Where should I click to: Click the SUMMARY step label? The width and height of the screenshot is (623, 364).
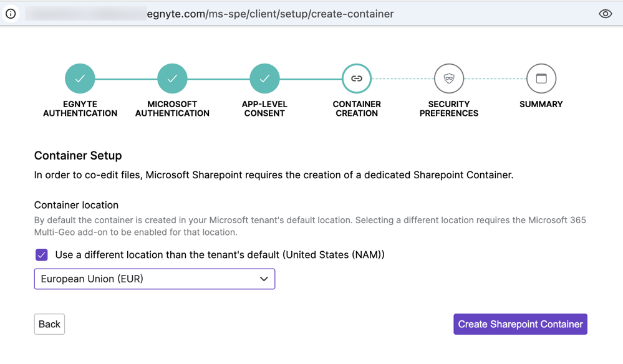(x=541, y=104)
